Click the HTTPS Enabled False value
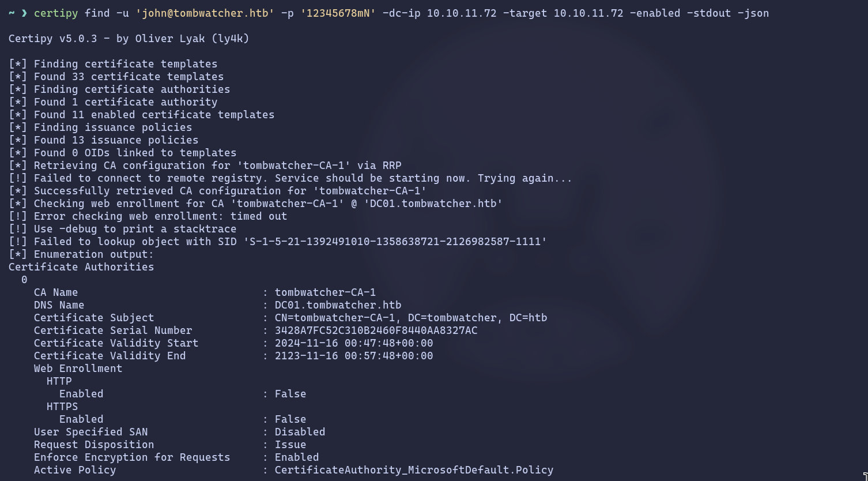 [290, 419]
